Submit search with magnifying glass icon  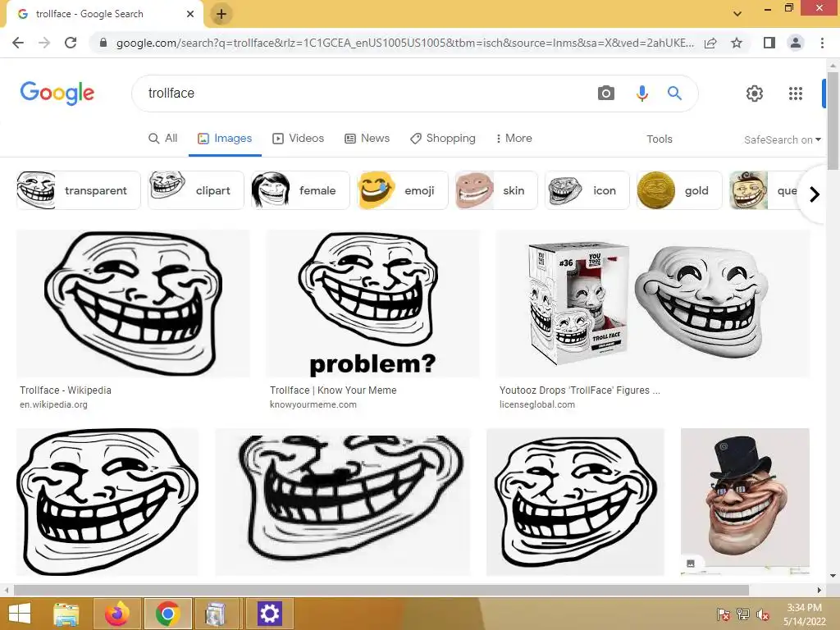[x=674, y=94]
